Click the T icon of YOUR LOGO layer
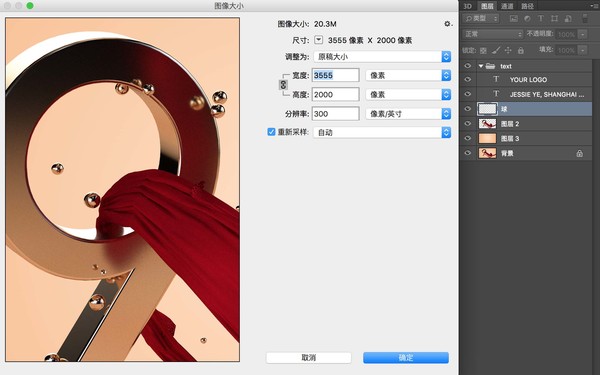Image resolution: width=600 pixels, height=375 pixels. point(496,79)
